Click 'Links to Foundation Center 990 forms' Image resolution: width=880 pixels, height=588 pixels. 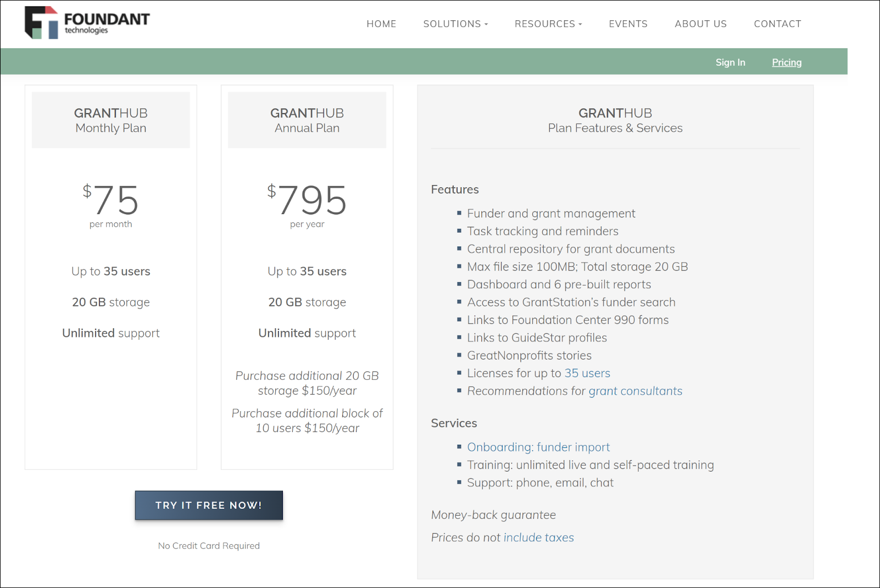pos(568,320)
